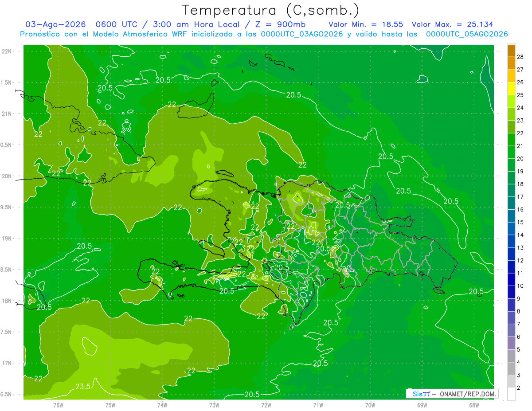Click the color scale value '16'
The height and width of the screenshot is (411, 532).
pos(520,209)
